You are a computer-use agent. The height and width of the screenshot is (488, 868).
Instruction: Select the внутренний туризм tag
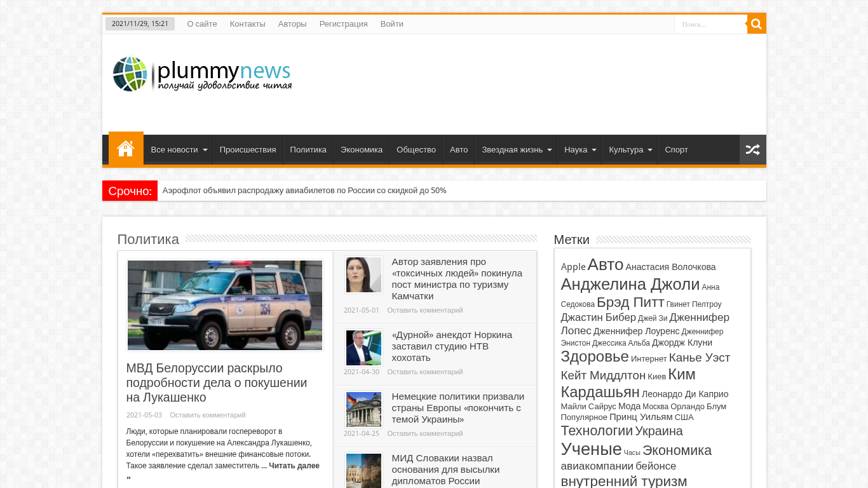pyautogui.click(x=624, y=481)
